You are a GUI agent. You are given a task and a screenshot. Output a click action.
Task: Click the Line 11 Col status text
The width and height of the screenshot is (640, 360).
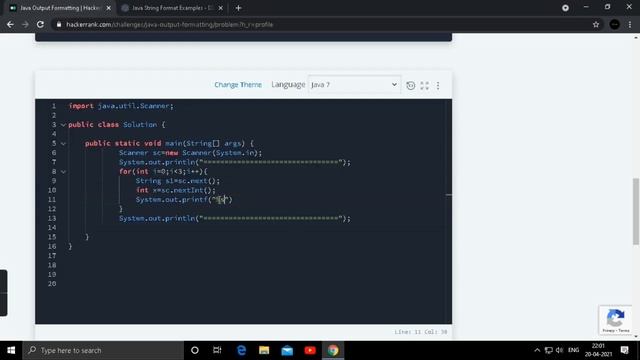[x=421, y=332]
